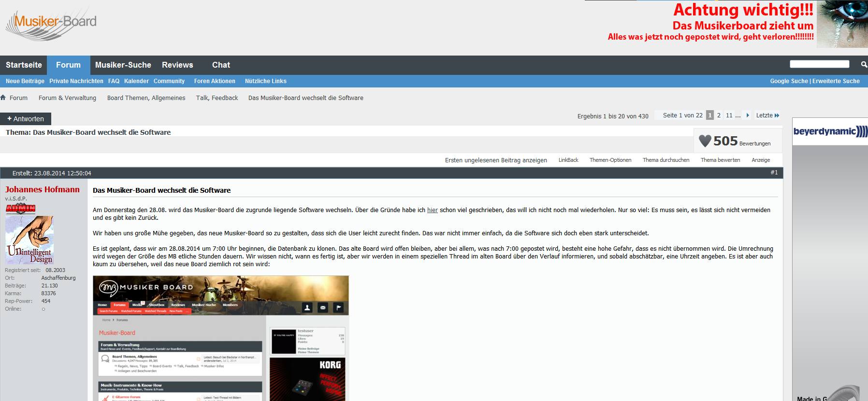Screen dimensions: 868x401
Task: Click the Musiker-Board logo
Action: (51, 23)
